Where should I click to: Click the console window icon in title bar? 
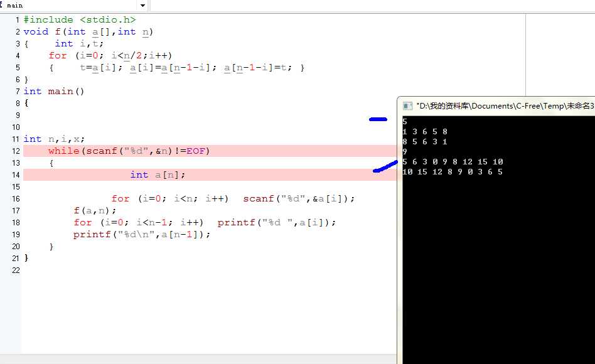coord(407,106)
